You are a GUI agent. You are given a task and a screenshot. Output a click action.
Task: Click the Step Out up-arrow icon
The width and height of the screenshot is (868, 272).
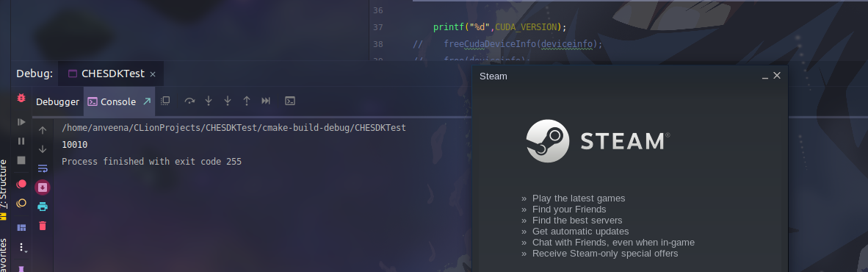[x=247, y=101]
